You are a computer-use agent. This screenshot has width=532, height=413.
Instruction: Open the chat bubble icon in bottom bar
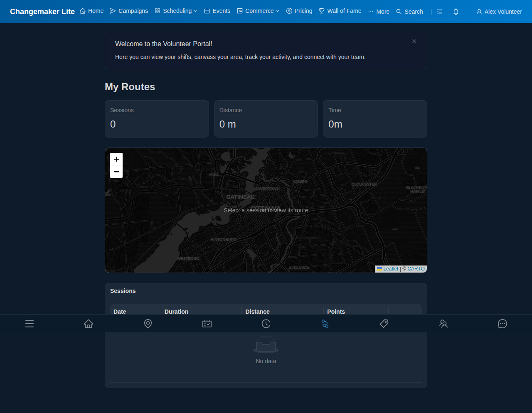pyautogui.click(x=502, y=324)
